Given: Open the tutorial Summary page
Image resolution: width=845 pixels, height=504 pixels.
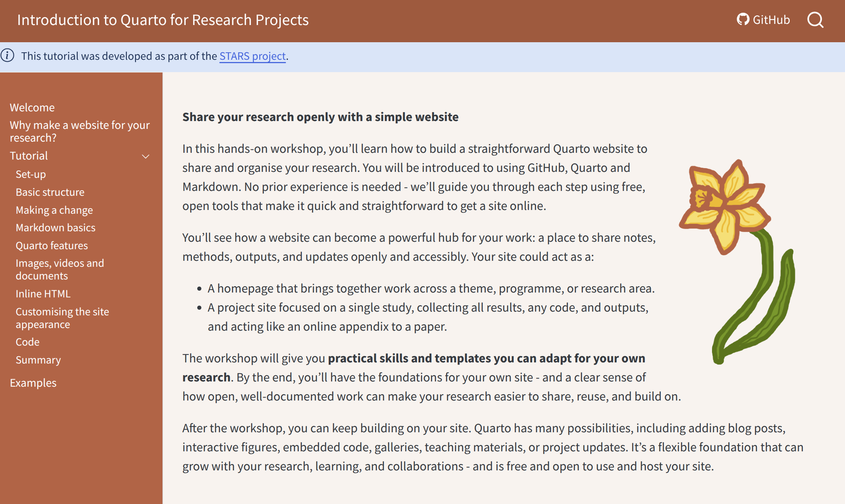Looking at the screenshot, I should pos(38,360).
